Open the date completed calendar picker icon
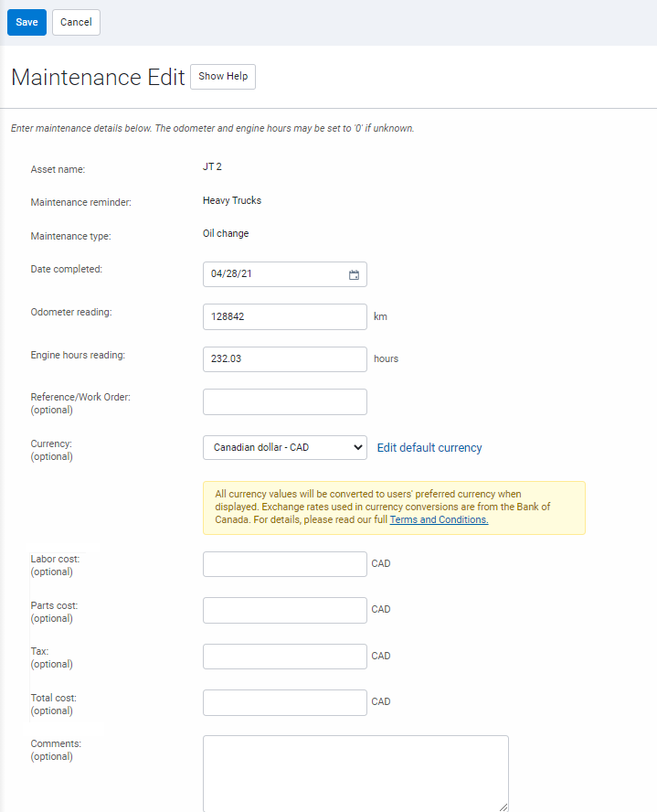 (354, 274)
